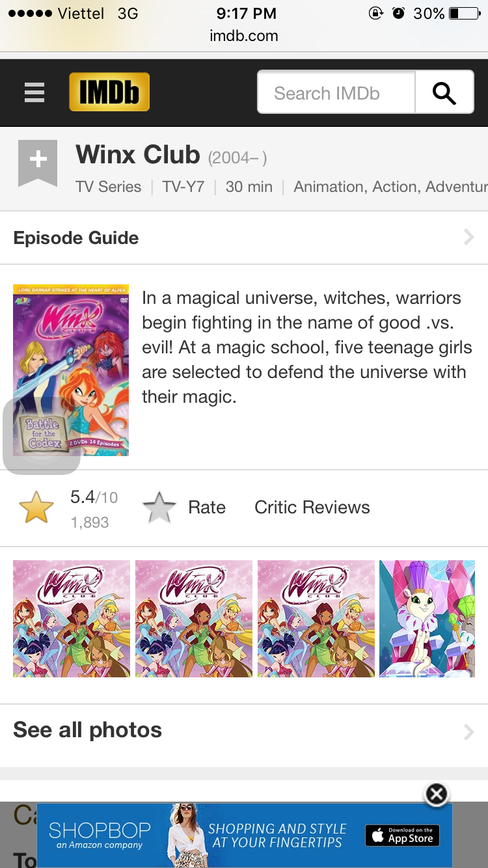The height and width of the screenshot is (868, 488).
Task: Open the white cat photo thumbnail
Action: pyautogui.click(x=427, y=619)
